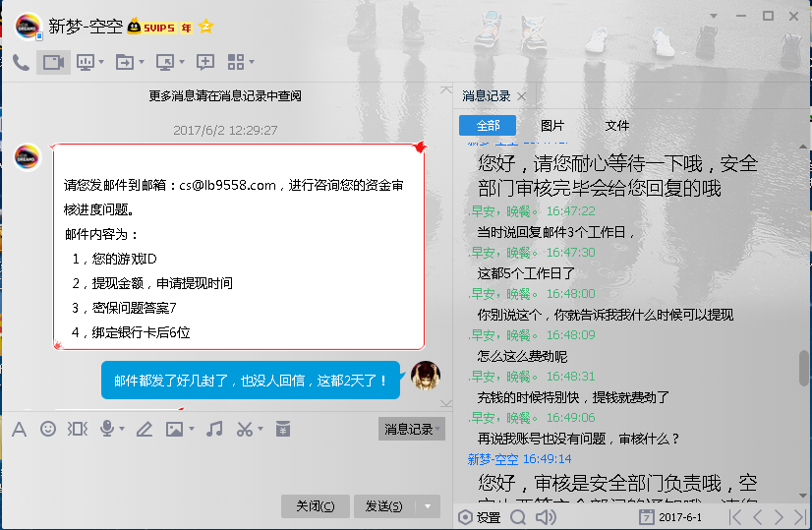Open the send file dropdown arrow

(142, 62)
